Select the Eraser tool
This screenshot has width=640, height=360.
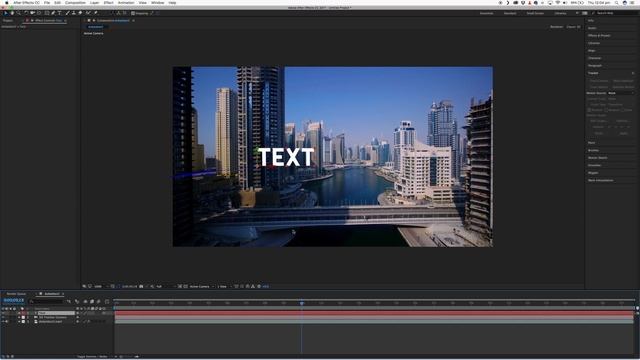[x=80, y=13]
